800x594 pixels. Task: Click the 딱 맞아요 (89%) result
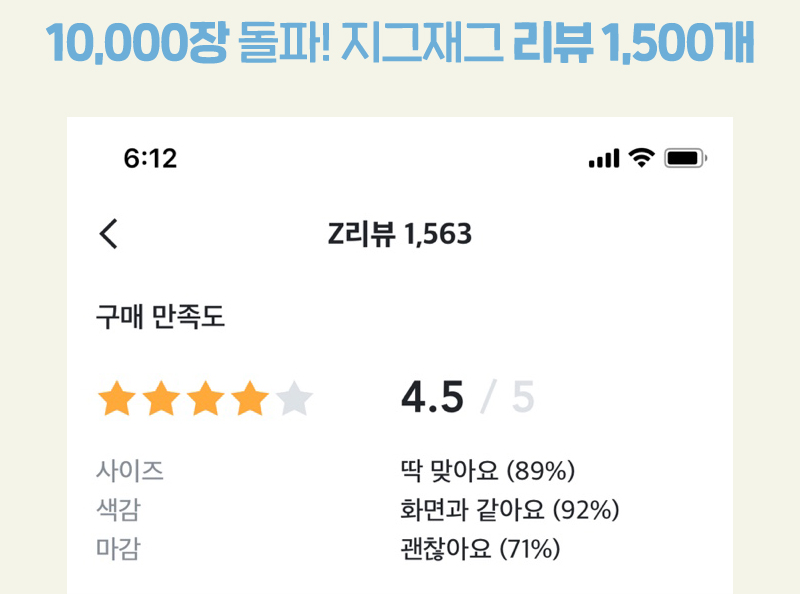(x=487, y=470)
